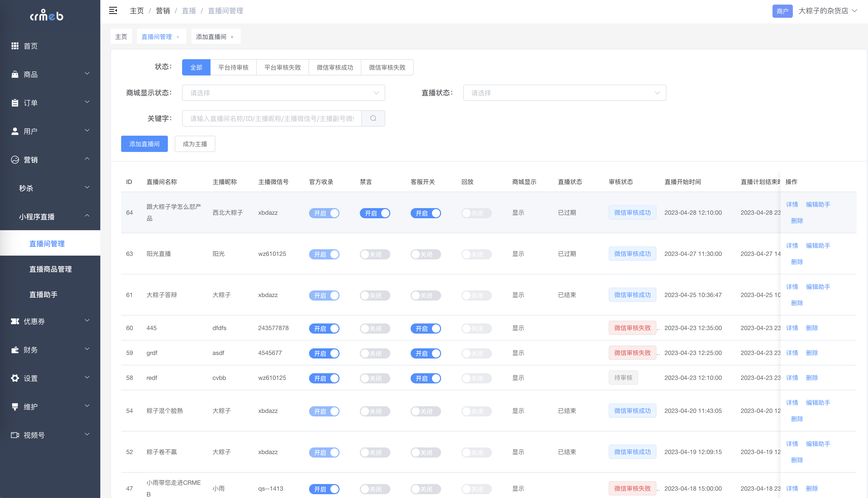Expand the 订单 sidebar menu chevron
Image resolution: width=868 pixels, height=498 pixels.
point(87,102)
